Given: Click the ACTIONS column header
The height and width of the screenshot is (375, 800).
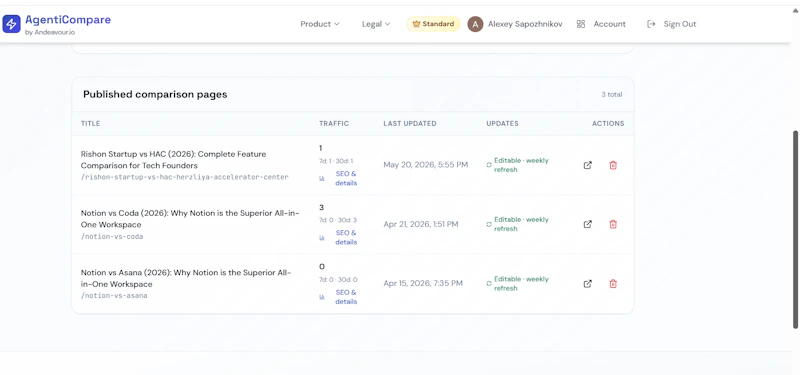Looking at the screenshot, I should pyautogui.click(x=608, y=123).
